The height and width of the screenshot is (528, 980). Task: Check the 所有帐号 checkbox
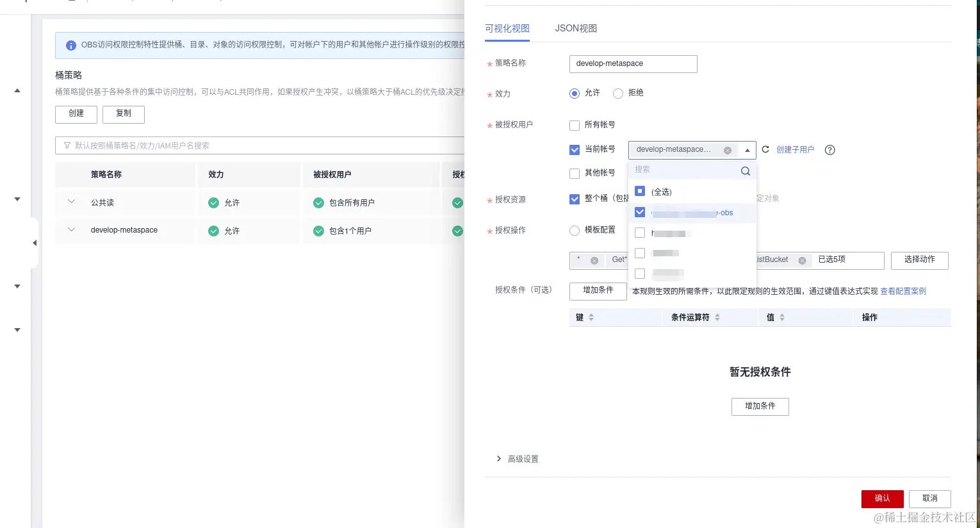pos(575,126)
